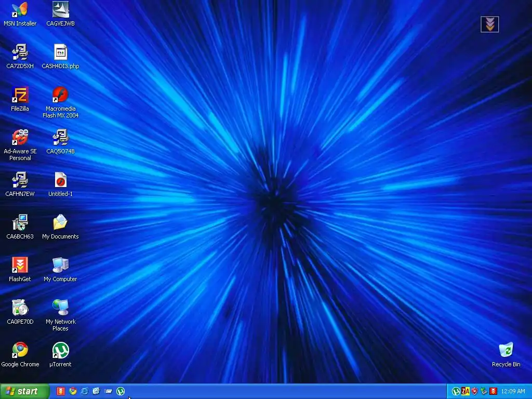Launch µTorrent from Quick Launch bar
The width and height of the screenshot is (532, 399).
coord(121,391)
